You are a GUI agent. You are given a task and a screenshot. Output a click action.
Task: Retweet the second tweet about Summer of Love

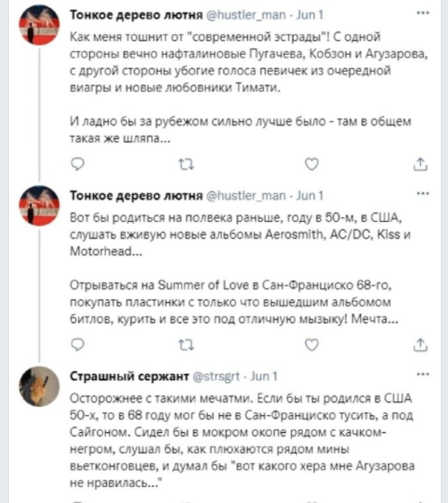click(186, 345)
